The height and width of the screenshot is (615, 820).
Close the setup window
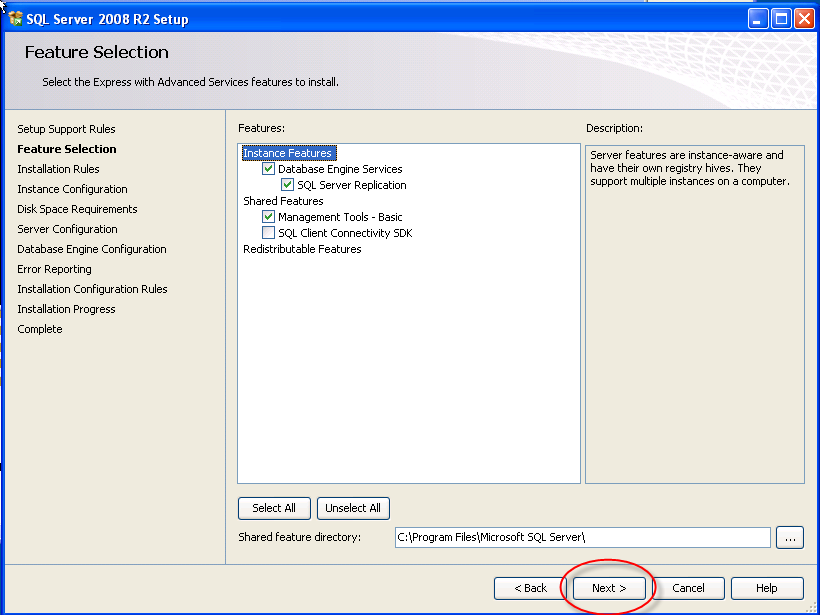click(804, 19)
